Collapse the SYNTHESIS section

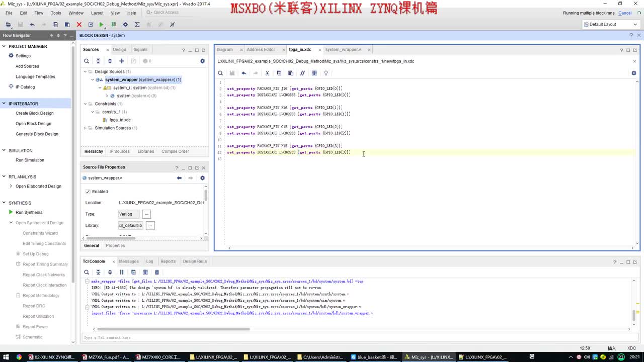point(4,203)
